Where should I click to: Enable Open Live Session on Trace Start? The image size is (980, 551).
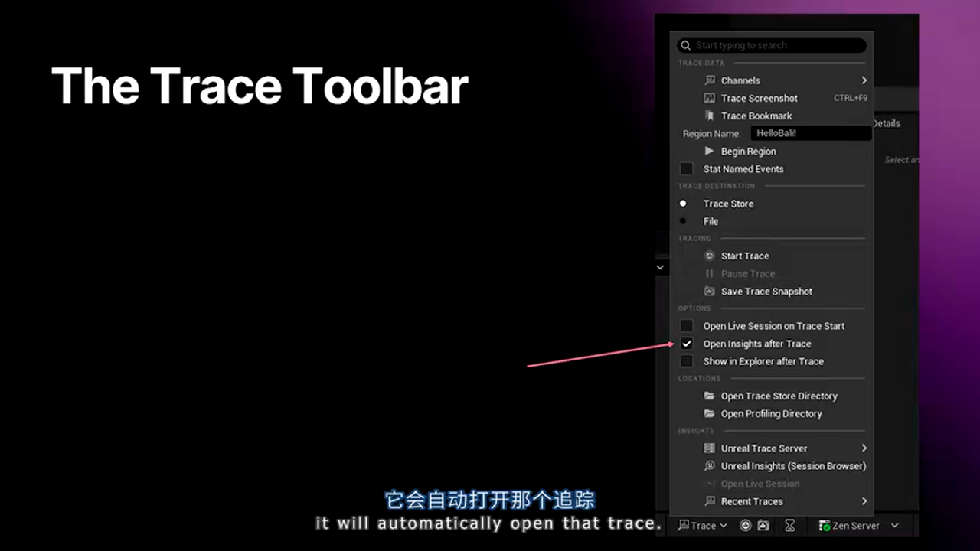point(686,325)
